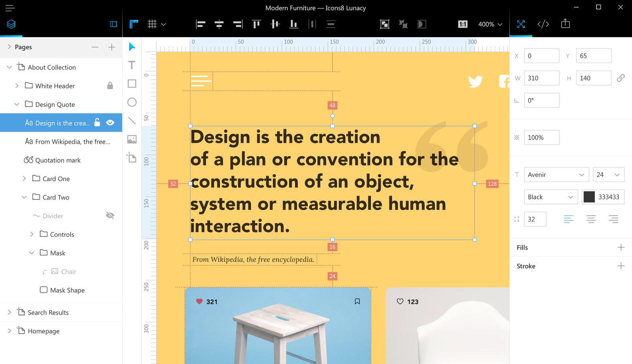Open the Search Results page
The width and height of the screenshot is (632, 364).
tap(47, 312)
